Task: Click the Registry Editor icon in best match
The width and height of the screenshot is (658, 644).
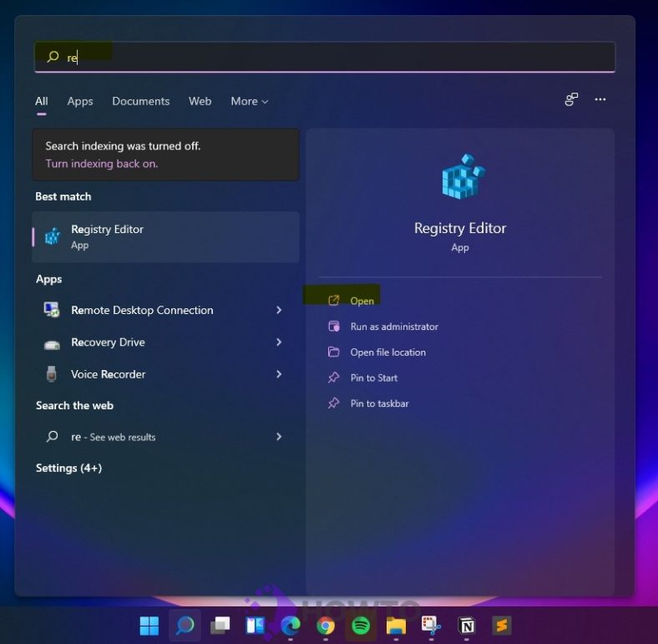Action: (x=53, y=236)
